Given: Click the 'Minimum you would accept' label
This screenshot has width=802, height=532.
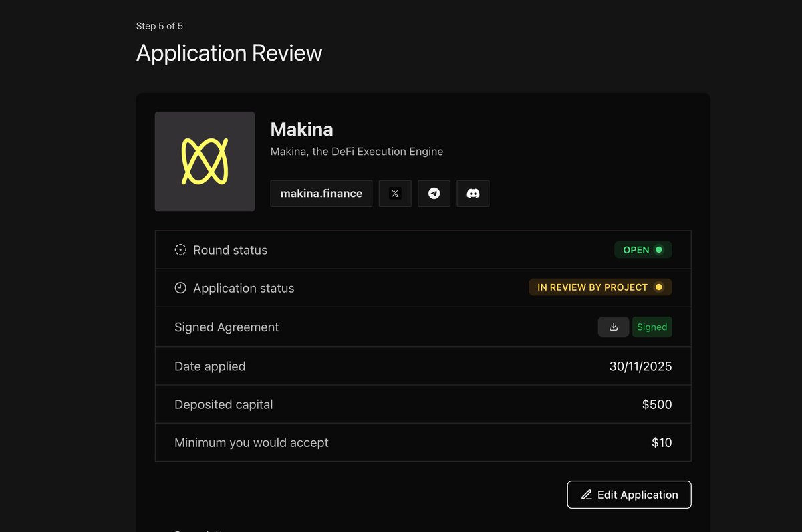Looking at the screenshot, I should pos(251,442).
